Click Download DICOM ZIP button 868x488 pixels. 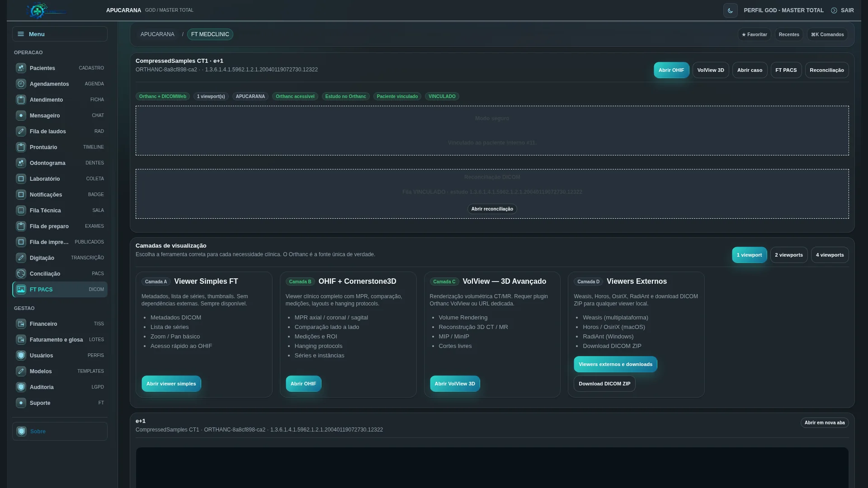[x=604, y=384]
